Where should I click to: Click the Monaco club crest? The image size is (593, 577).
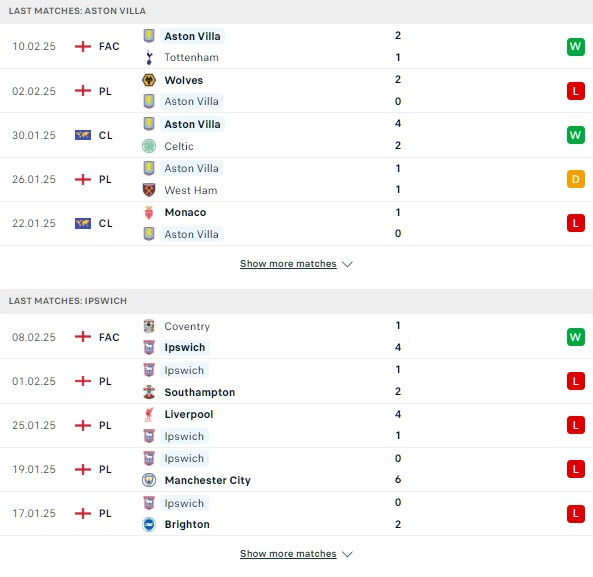[x=149, y=212]
